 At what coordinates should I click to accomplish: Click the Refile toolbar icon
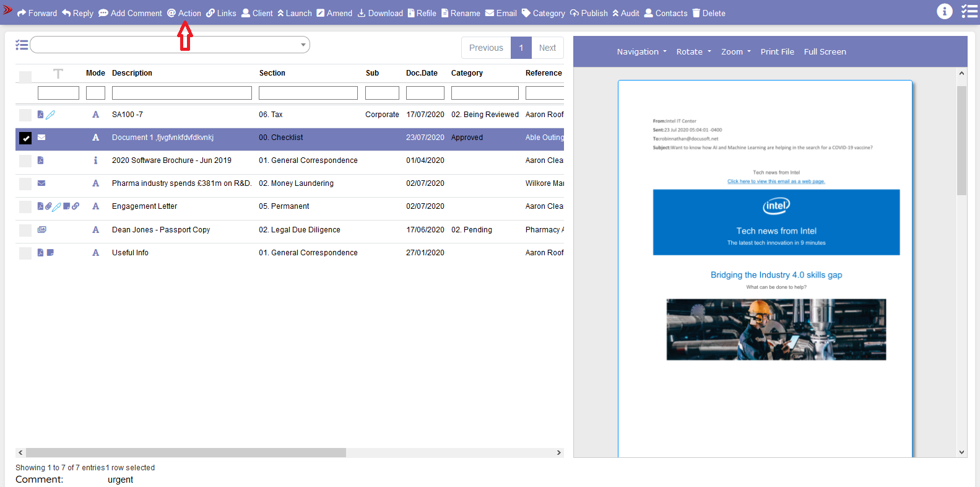click(422, 13)
